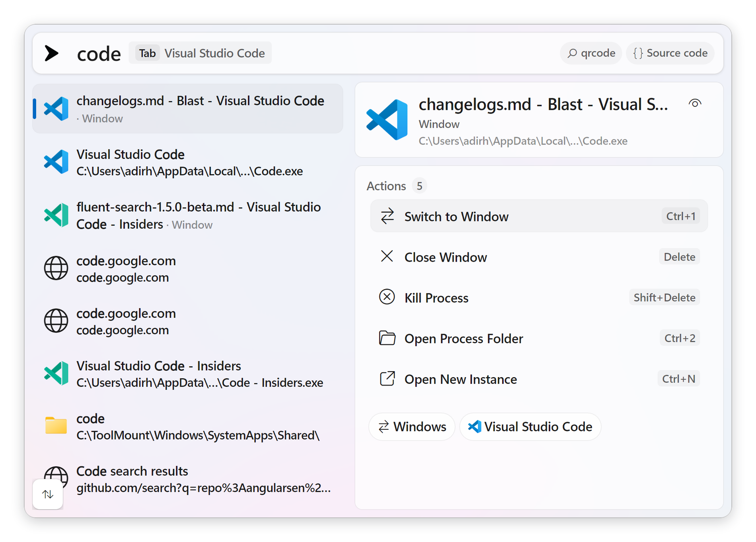Click globe icon of first code.google.com result

coord(56,268)
